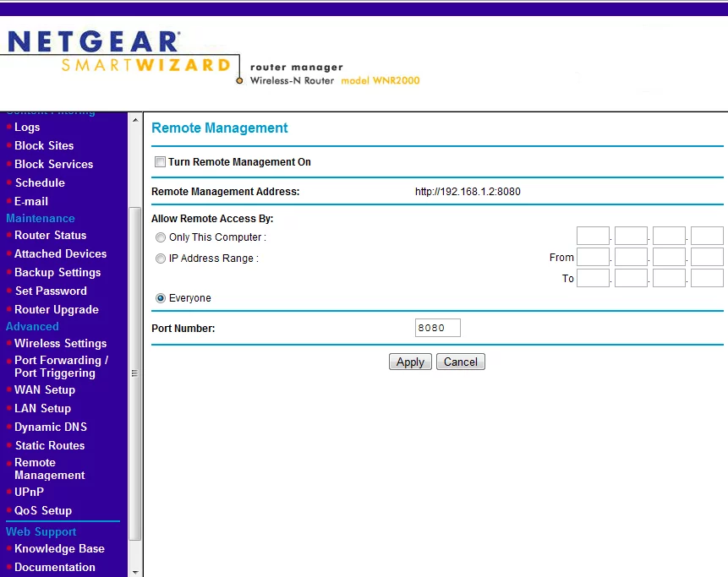
Task: Click first octet field of Only This Computer
Action: (x=593, y=237)
